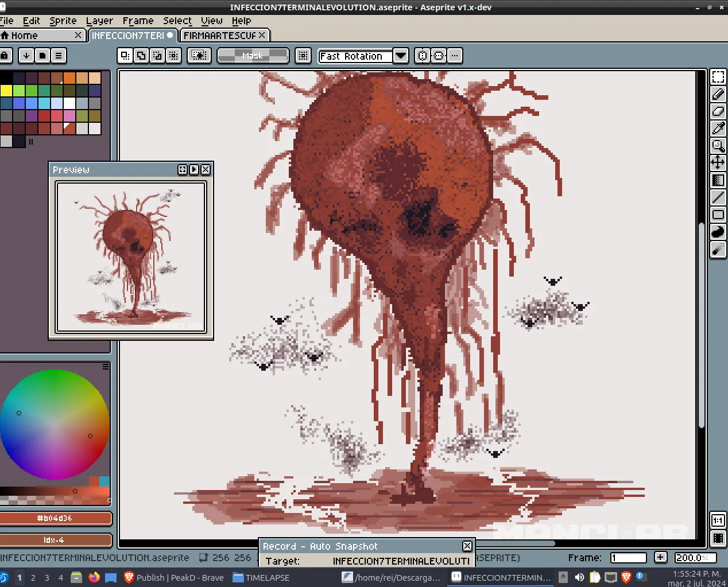Screen dimensions: 728x587
Task: Click the plus button next to Frame
Action: [661, 557]
